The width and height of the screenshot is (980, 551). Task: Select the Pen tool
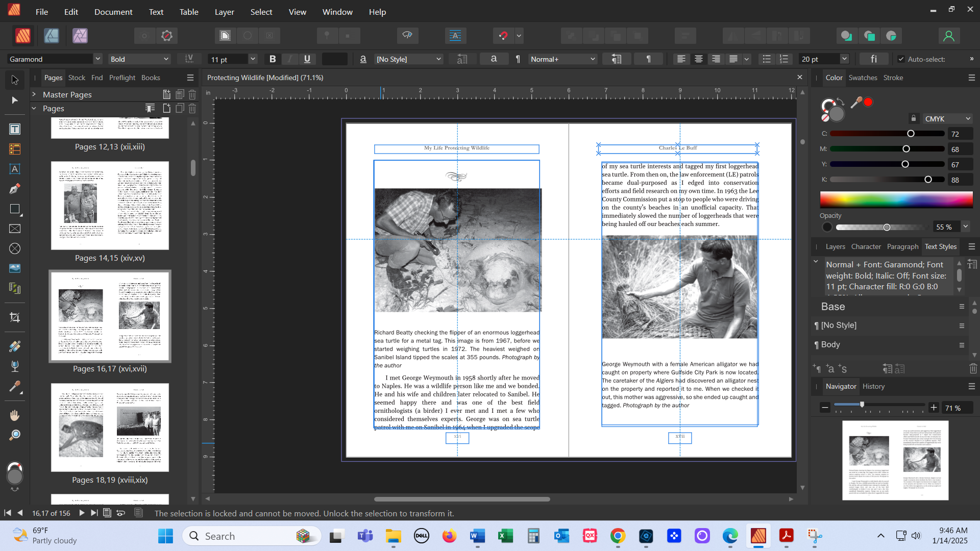[x=15, y=189]
